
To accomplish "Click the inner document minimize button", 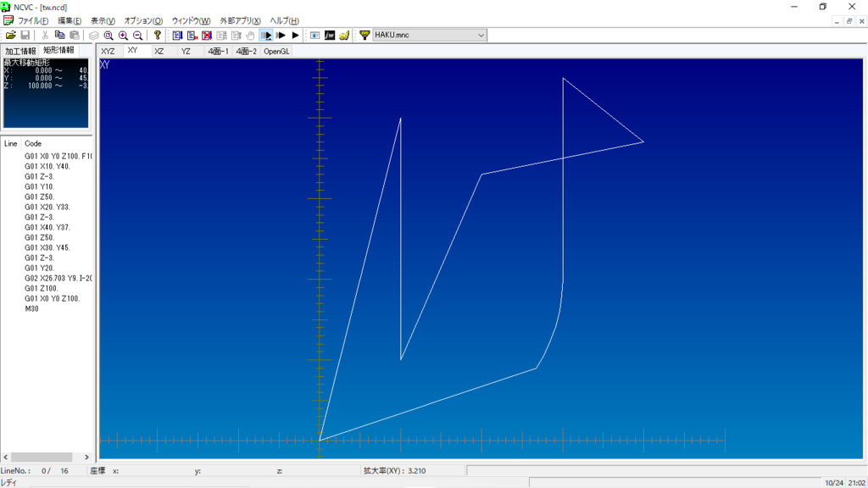I will click(x=837, y=21).
